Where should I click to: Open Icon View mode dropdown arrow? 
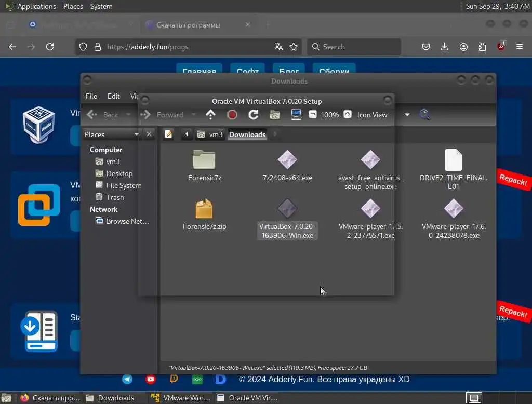click(x=407, y=115)
